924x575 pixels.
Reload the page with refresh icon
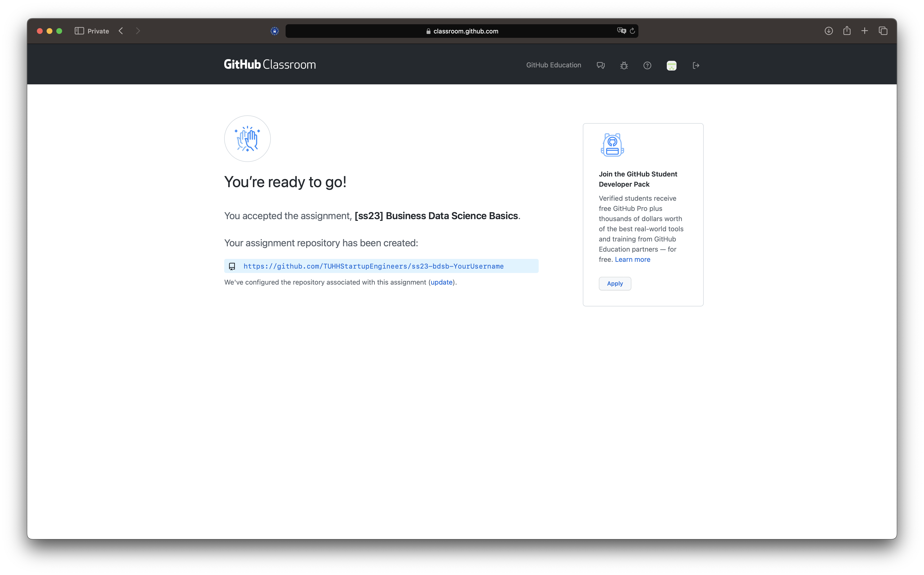(632, 31)
